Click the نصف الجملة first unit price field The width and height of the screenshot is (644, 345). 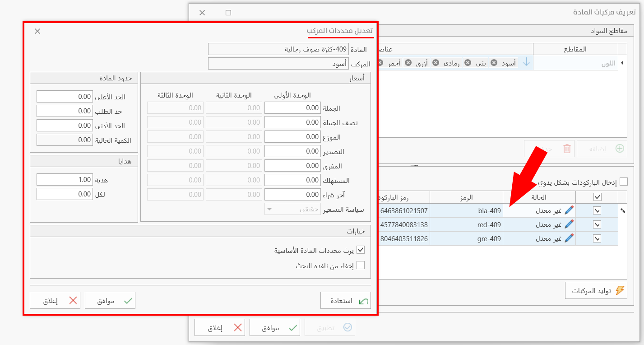[x=292, y=122]
